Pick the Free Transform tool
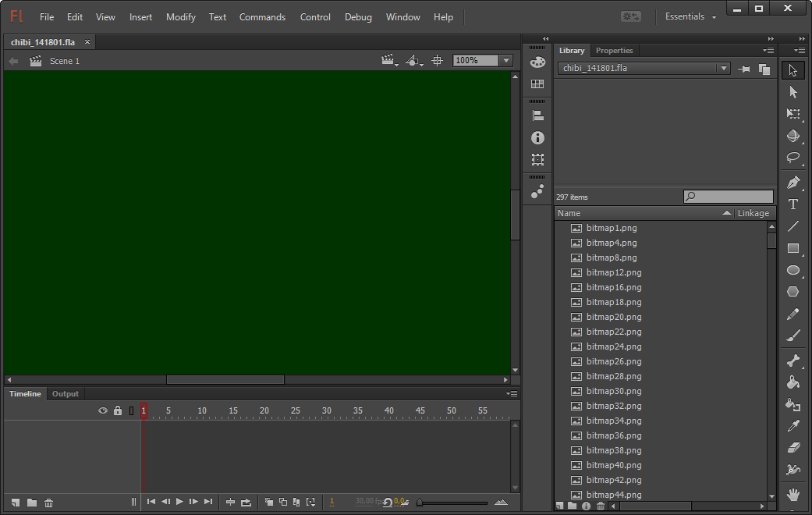This screenshot has width=812, height=515. point(793,114)
